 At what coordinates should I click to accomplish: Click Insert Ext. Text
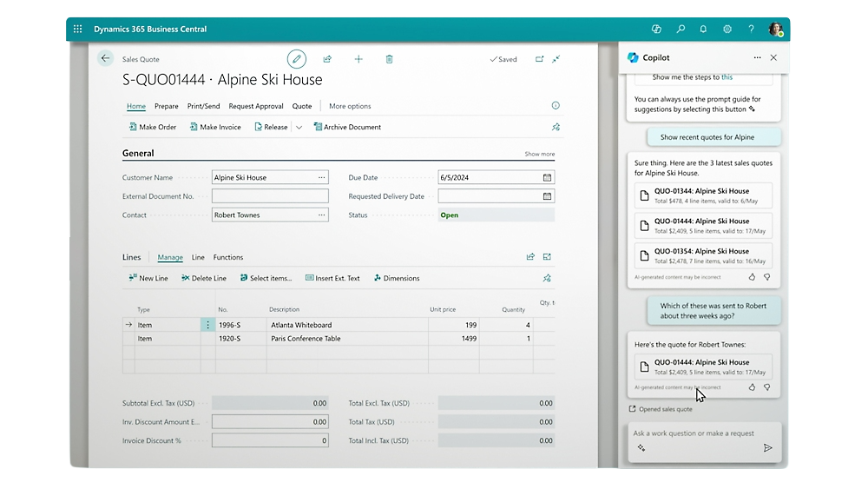tap(332, 278)
